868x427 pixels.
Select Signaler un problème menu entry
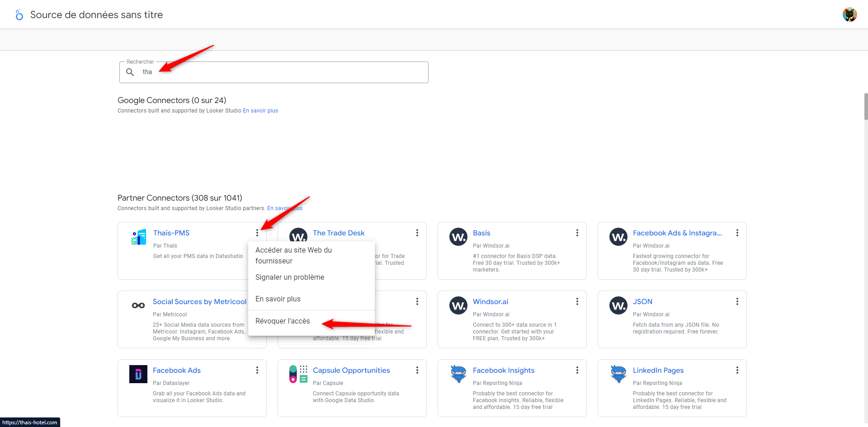tap(311, 277)
